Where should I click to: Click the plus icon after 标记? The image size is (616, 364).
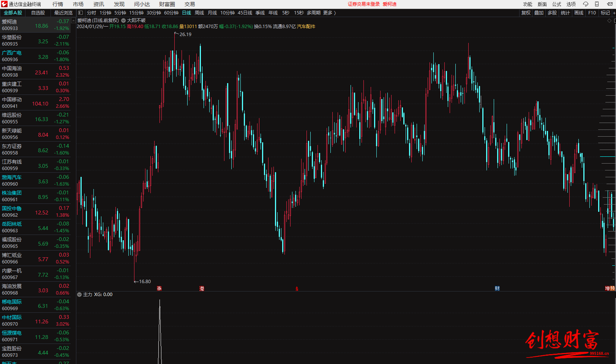614,13
